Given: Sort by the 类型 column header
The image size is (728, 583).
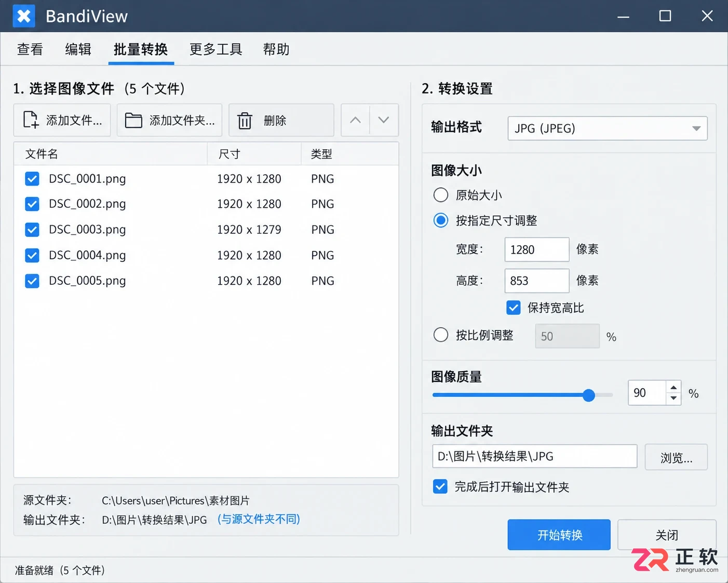Looking at the screenshot, I should [350, 154].
